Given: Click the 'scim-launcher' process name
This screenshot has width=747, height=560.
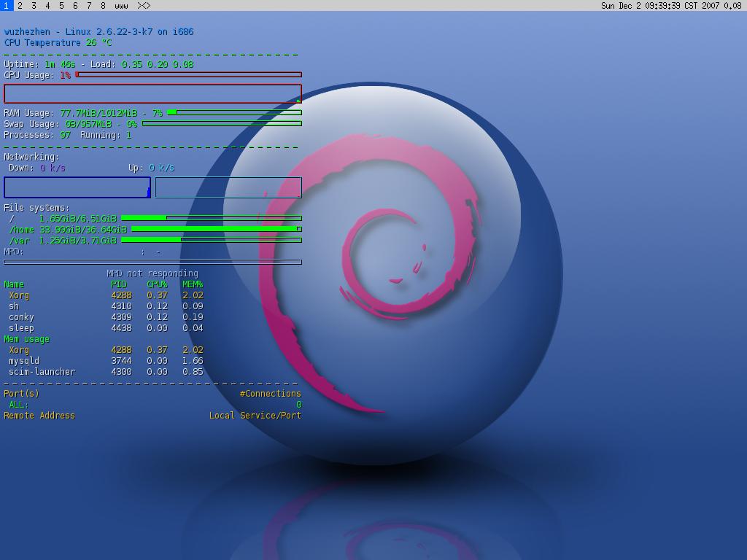Looking at the screenshot, I should [x=42, y=372].
